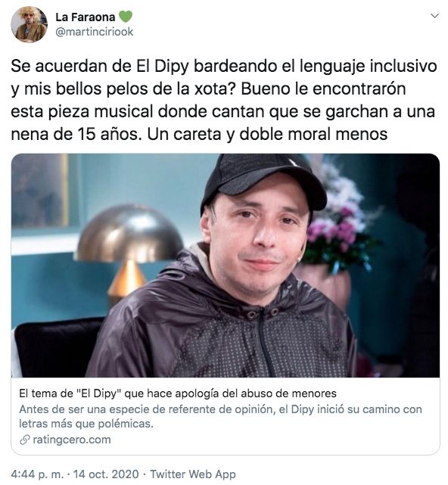Open the article headline about El Dipy
This screenshot has width=448, height=485.
point(178,393)
